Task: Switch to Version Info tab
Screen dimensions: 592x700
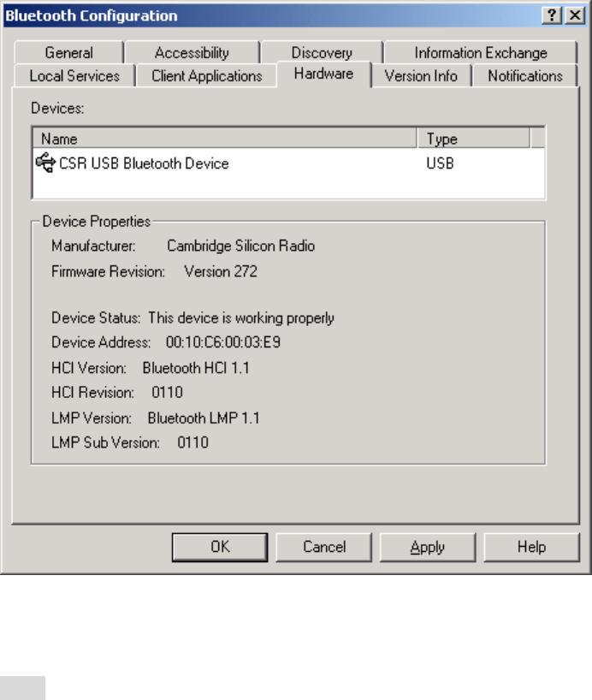Action: [421, 76]
